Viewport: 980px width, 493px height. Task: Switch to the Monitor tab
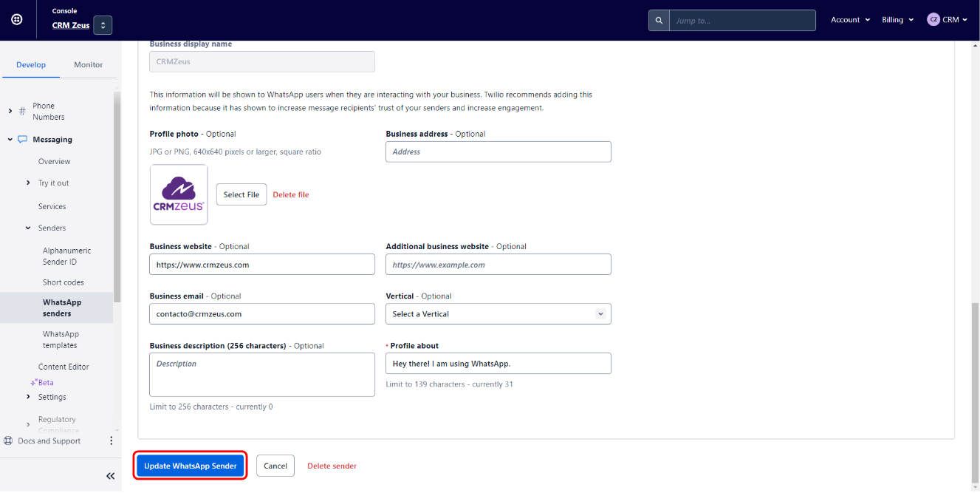(89, 65)
